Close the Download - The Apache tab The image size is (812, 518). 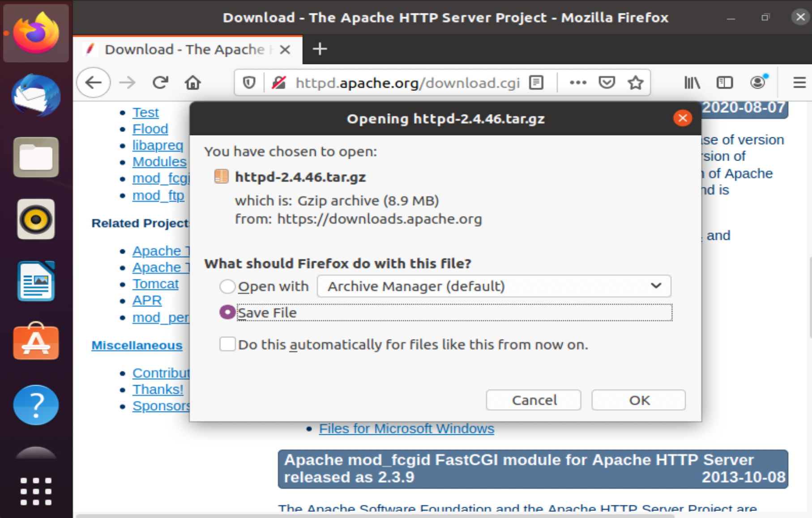tap(285, 49)
